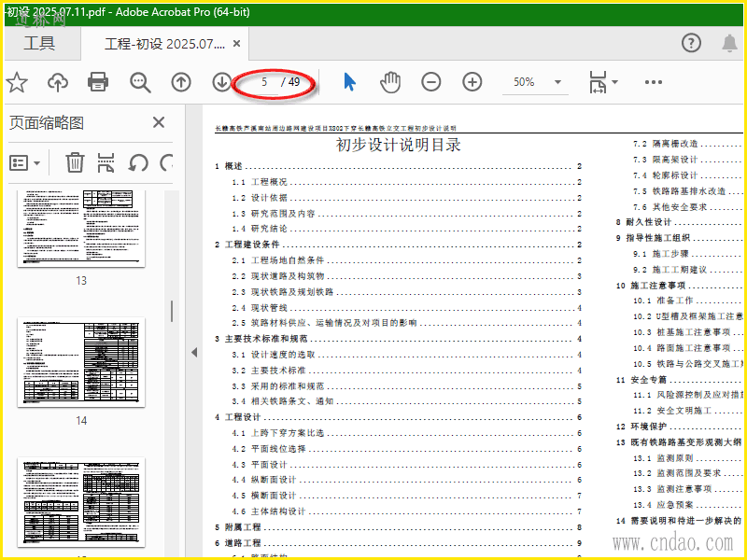The width and height of the screenshot is (747, 560).
Task: Click TOC entry 2.1 工程场地自然条件
Action: point(407,260)
